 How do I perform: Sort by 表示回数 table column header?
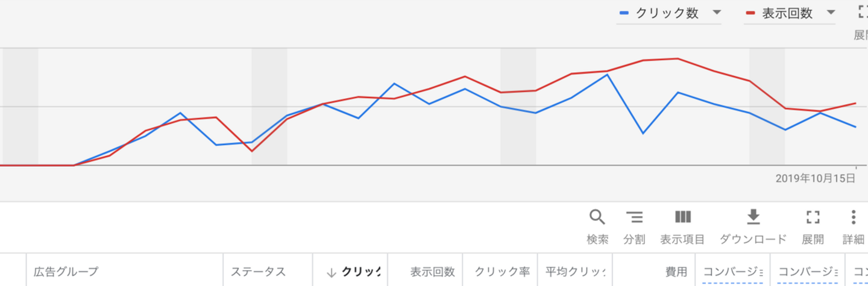(432, 272)
